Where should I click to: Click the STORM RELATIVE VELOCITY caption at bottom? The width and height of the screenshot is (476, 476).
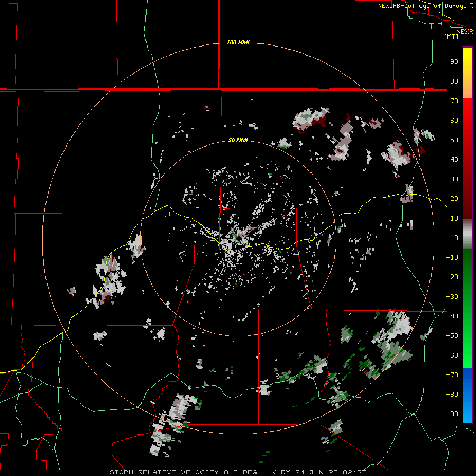[237, 472]
